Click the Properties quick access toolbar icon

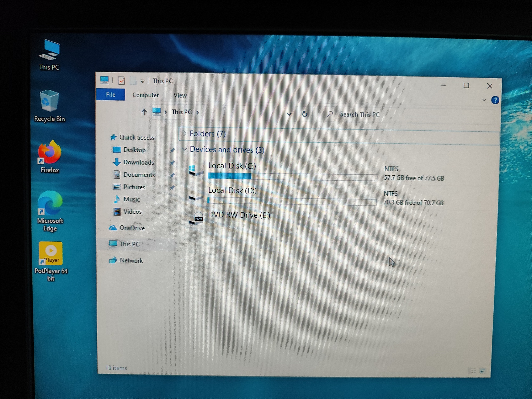point(122,81)
